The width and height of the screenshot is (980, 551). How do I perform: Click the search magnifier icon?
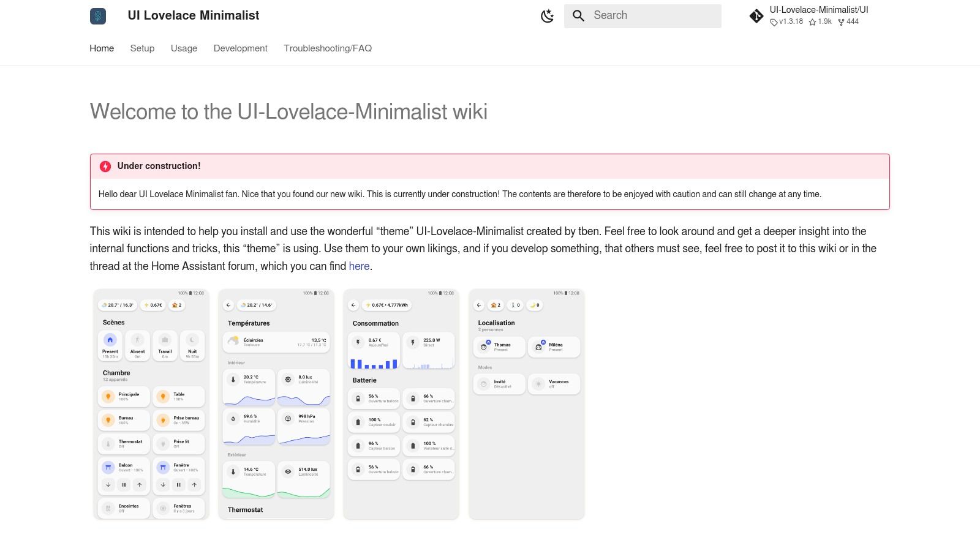(578, 15)
